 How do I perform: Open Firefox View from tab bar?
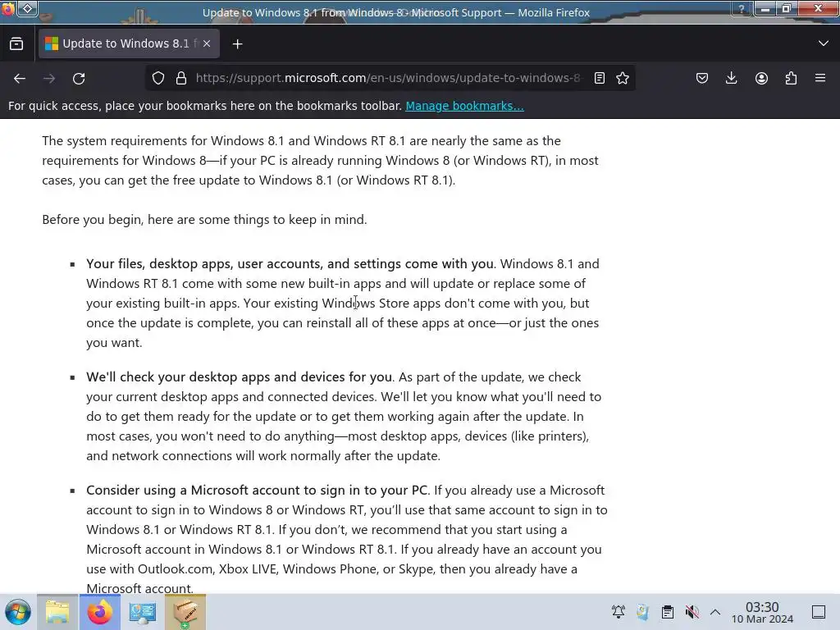(x=16, y=44)
